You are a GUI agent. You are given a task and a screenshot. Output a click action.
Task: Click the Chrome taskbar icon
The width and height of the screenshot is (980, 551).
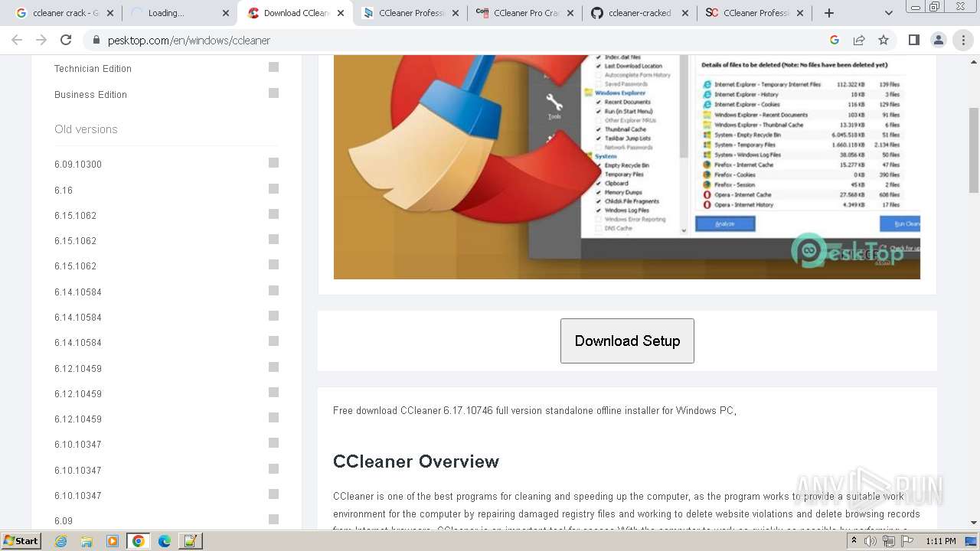[139, 541]
